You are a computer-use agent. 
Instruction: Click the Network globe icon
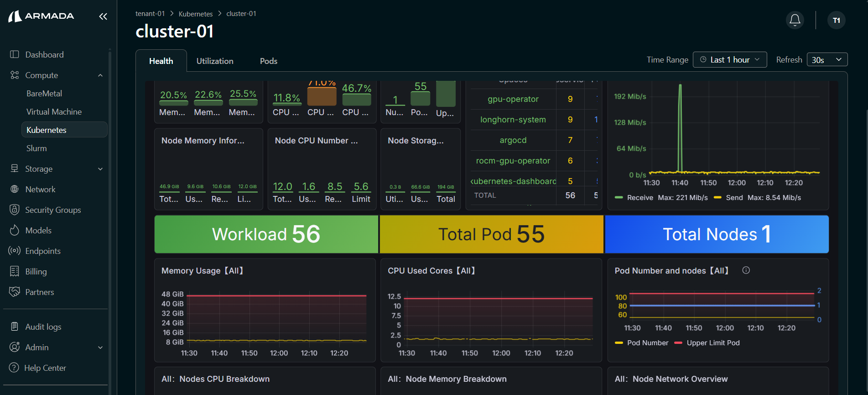coord(15,189)
